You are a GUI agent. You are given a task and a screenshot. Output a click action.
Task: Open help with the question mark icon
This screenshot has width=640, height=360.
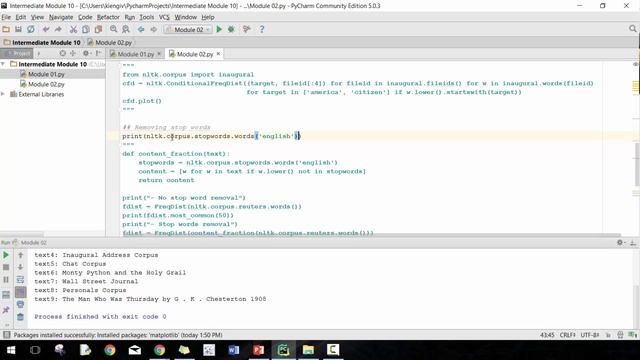262,29
